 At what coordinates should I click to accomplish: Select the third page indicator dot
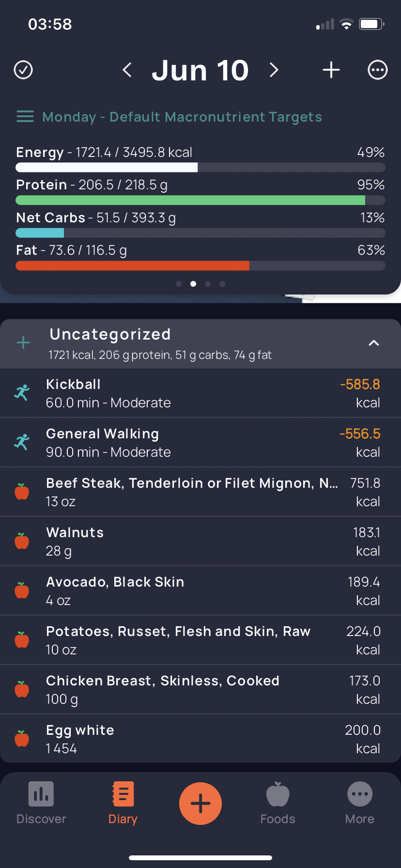click(x=208, y=284)
